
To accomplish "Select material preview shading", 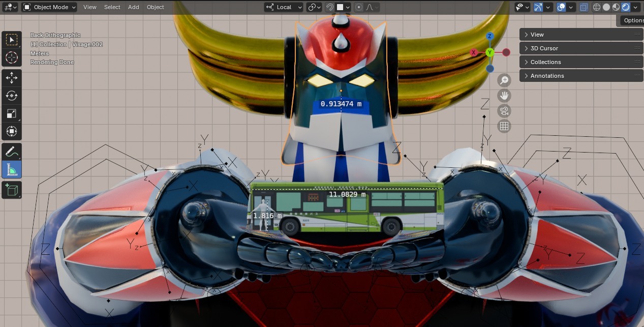I will coord(616,7).
